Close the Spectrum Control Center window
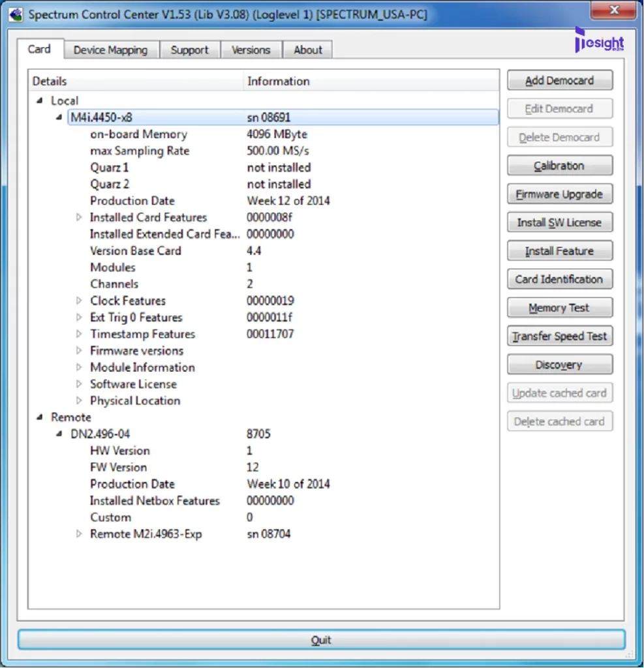 point(613,10)
